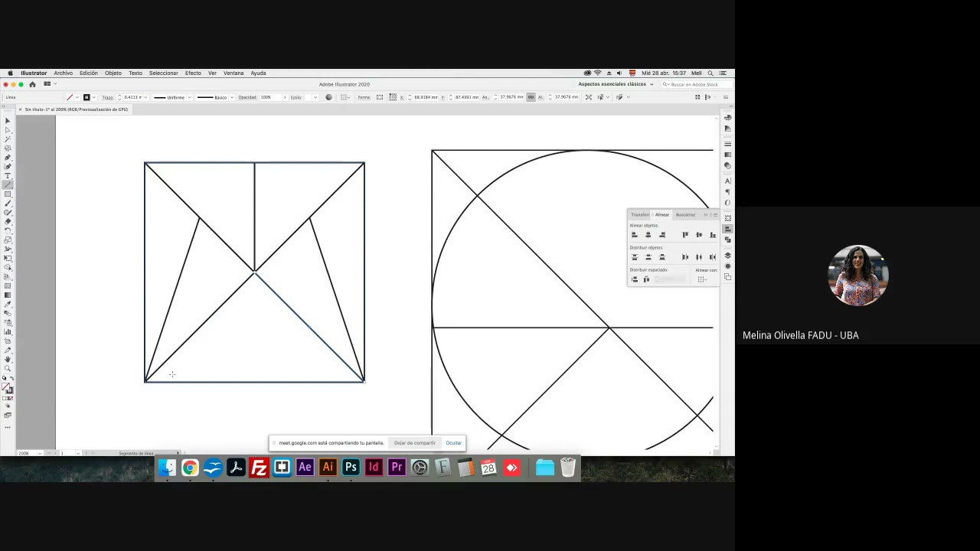Select the Type tool (T)
Screen dimensions: 980x551
(x=8, y=176)
